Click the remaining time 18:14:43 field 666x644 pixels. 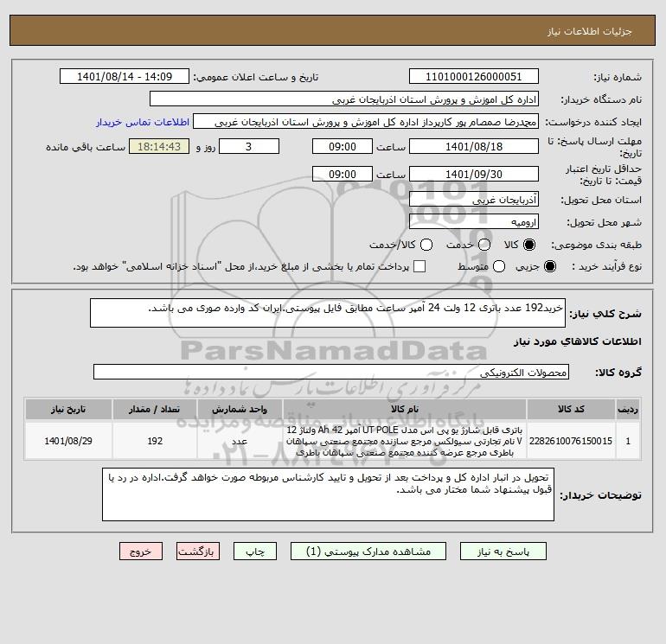(159, 146)
